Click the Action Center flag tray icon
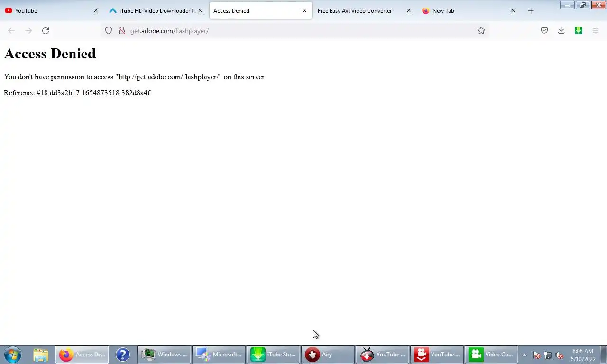Image resolution: width=607 pixels, height=364 pixels. [x=536, y=355]
